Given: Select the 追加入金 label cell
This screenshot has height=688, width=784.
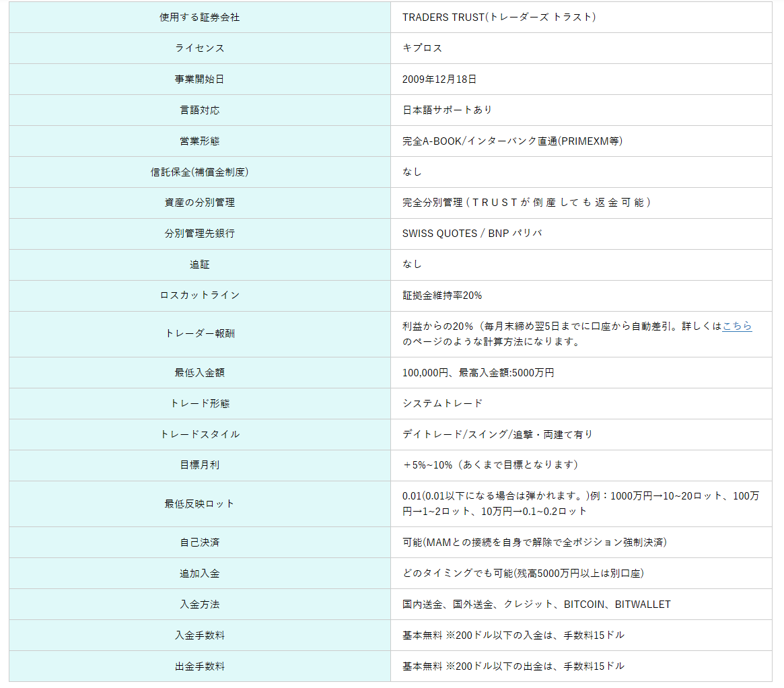Looking at the screenshot, I should tap(199, 574).
